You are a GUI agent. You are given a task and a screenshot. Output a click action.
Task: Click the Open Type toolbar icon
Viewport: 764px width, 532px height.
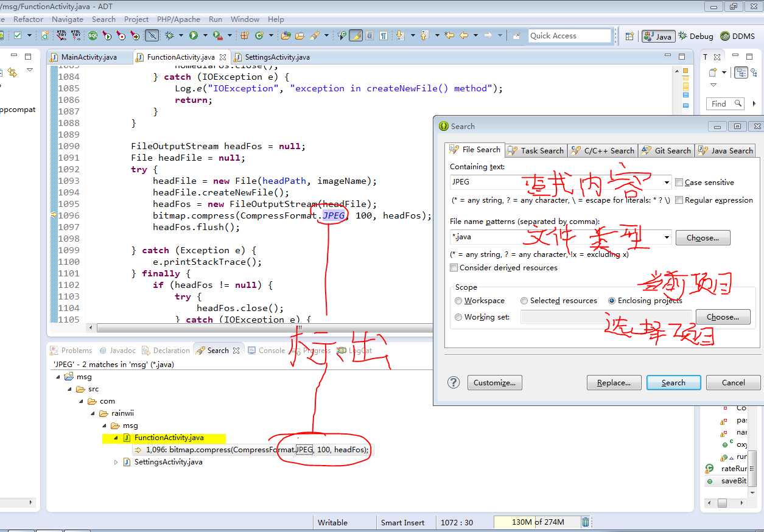click(x=286, y=35)
